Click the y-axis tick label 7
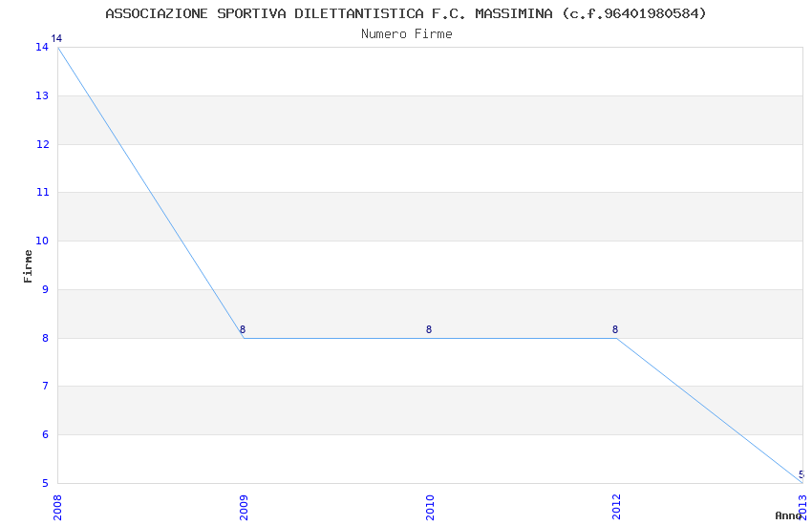 click(x=45, y=387)
